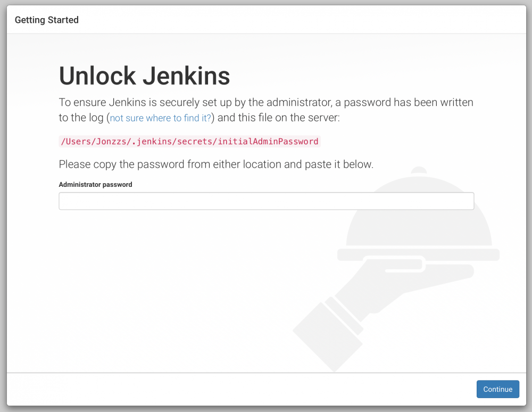This screenshot has height=412, width=532.
Task: Click the setup instructions paragraph text
Action: tap(266, 110)
